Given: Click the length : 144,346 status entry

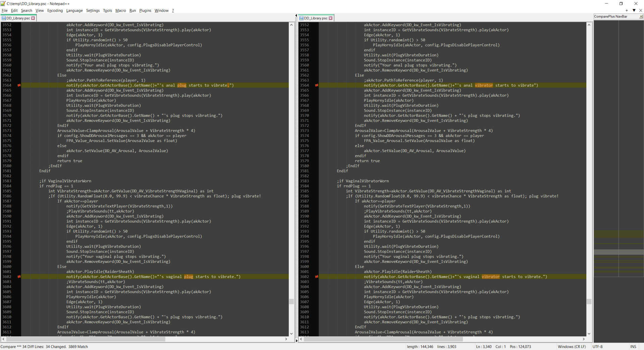Looking at the screenshot, I should (x=420, y=347).
